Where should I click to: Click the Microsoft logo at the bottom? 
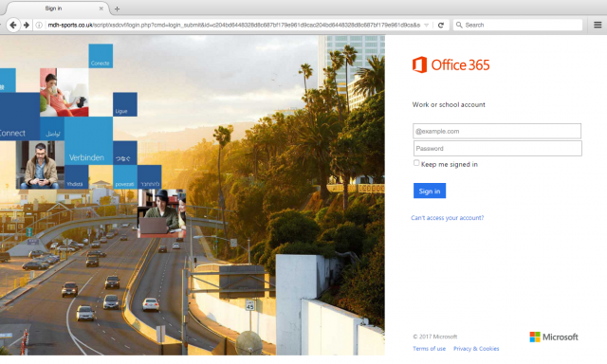[x=554, y=337]
